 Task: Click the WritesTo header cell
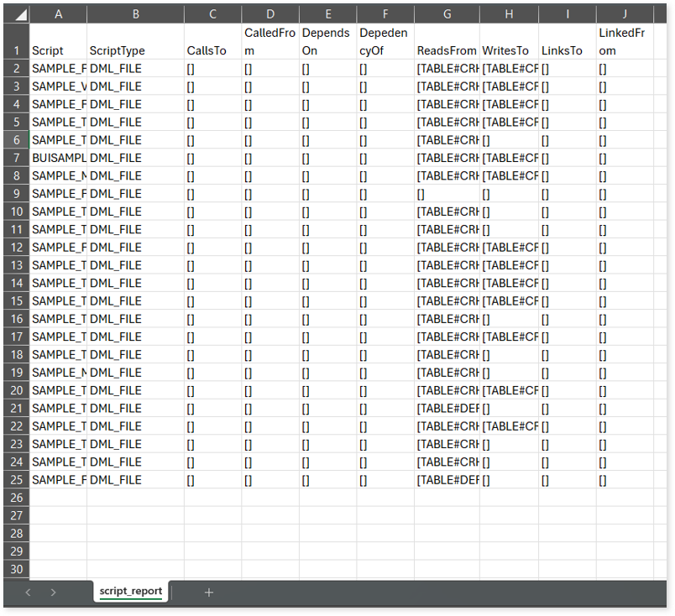coord(509,50)
